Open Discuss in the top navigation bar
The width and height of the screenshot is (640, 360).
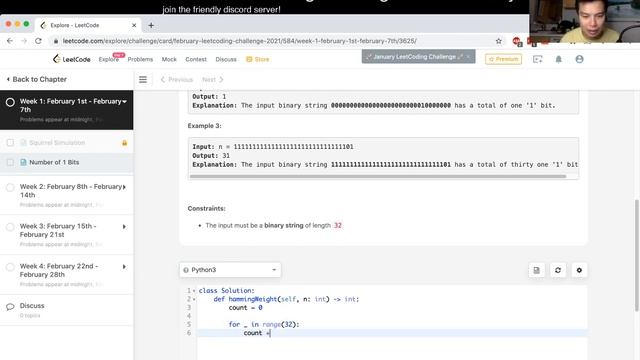(x=226, y=59)
